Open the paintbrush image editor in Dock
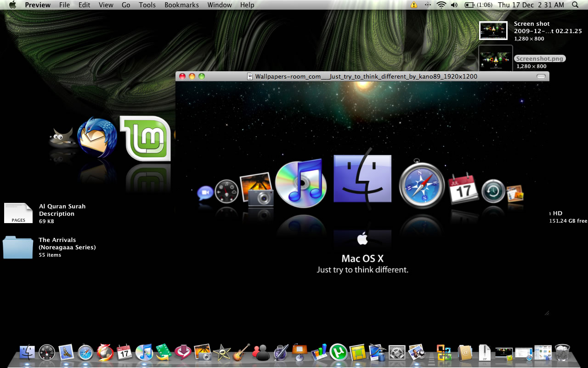 tap(378, 352)
